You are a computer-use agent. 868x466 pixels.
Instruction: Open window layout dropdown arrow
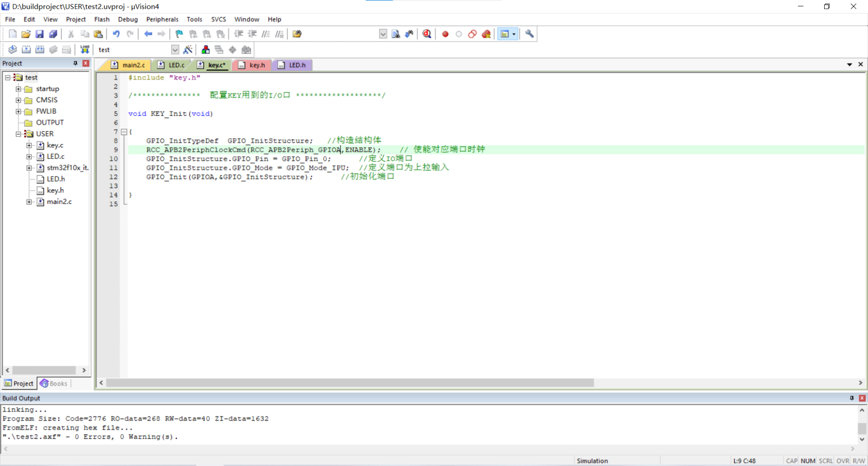tap(514, 34)
